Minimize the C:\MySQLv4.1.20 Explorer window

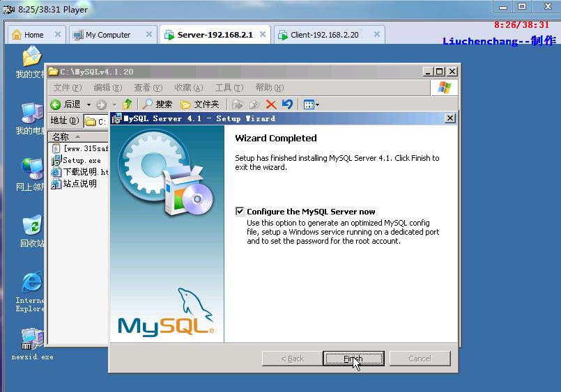point(428,72)
